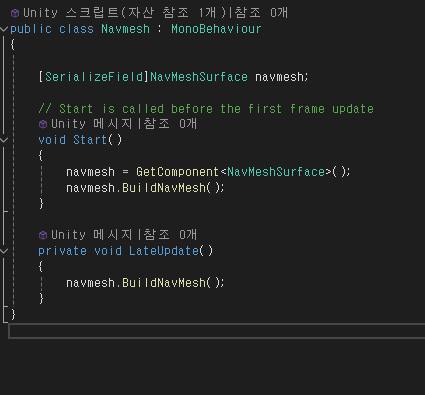The width and height of the screenshot is (425, 395).
Task: Open the '참조 0개' link above the Start method
Action: 170,124
